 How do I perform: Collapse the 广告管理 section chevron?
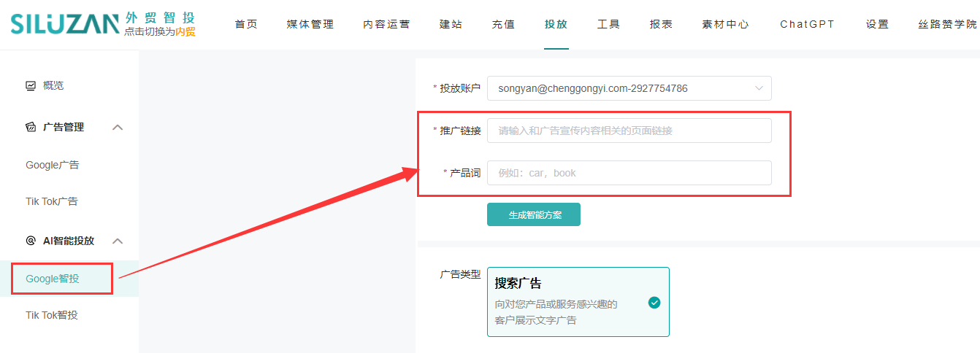(x=118, y=128)
